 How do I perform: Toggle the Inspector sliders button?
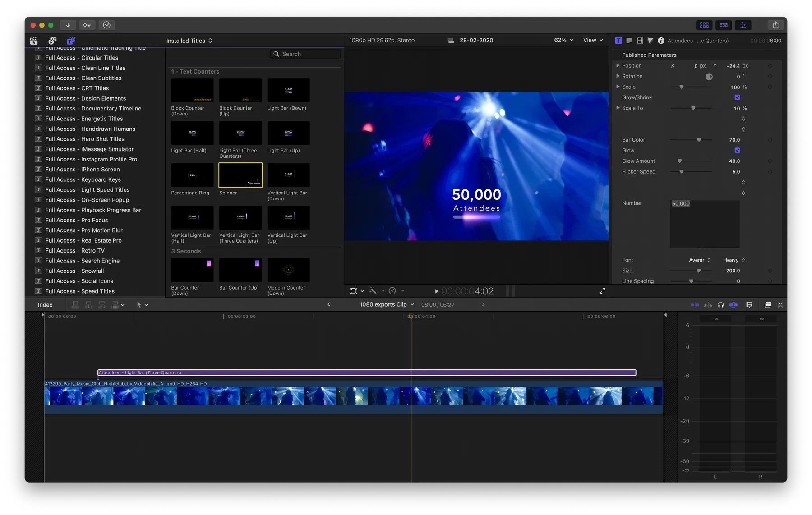point(743,25)
